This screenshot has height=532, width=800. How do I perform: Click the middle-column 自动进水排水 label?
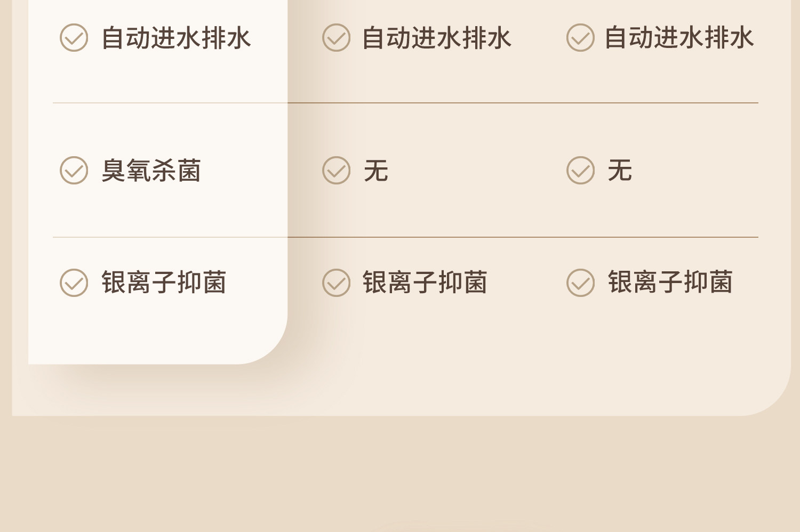[437, 38]
